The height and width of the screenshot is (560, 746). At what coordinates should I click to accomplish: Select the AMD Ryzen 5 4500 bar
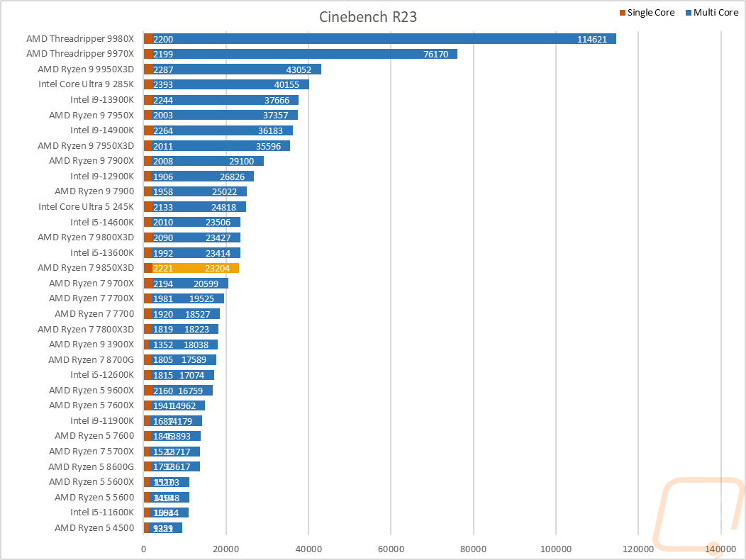163,527
